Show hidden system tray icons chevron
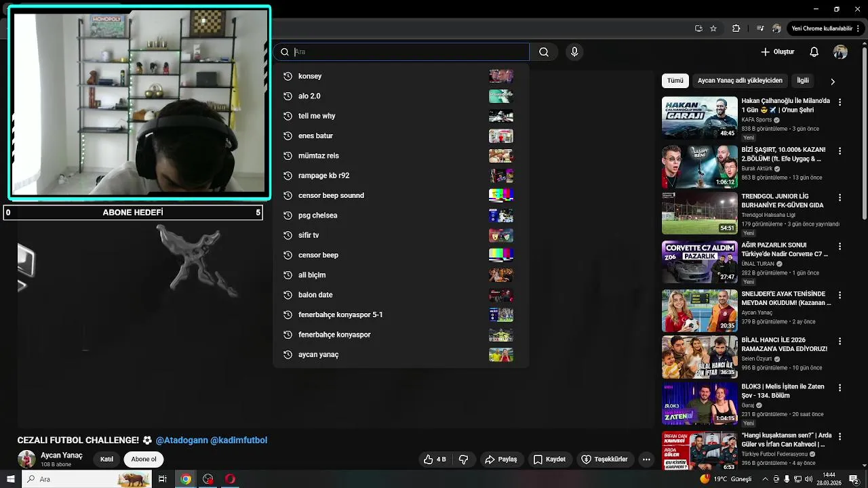 pyautogui.click(x=766, y=479)
